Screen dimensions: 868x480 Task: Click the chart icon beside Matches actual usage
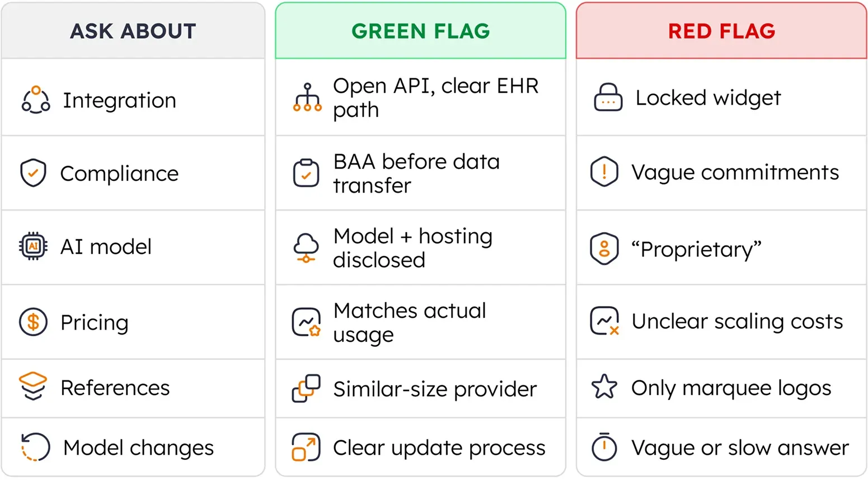tap(306, 322)
